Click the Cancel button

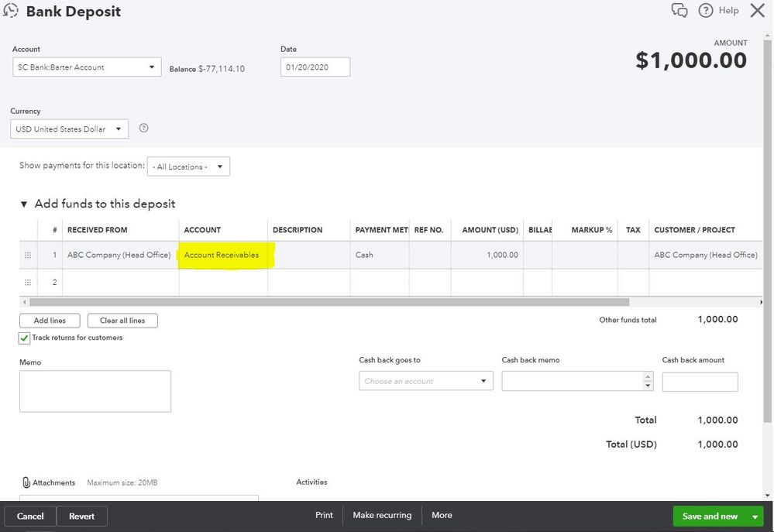click(31, 517)
